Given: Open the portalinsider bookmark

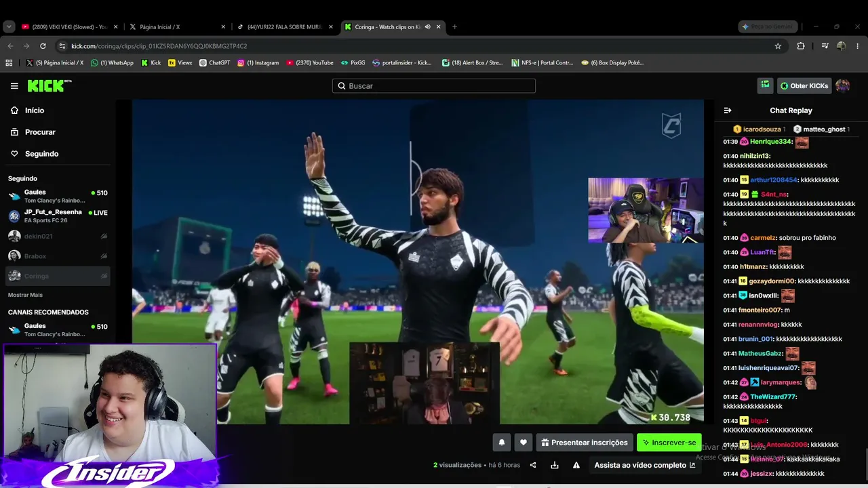Looking at the screenshot, I should click(x=402, y=63).
